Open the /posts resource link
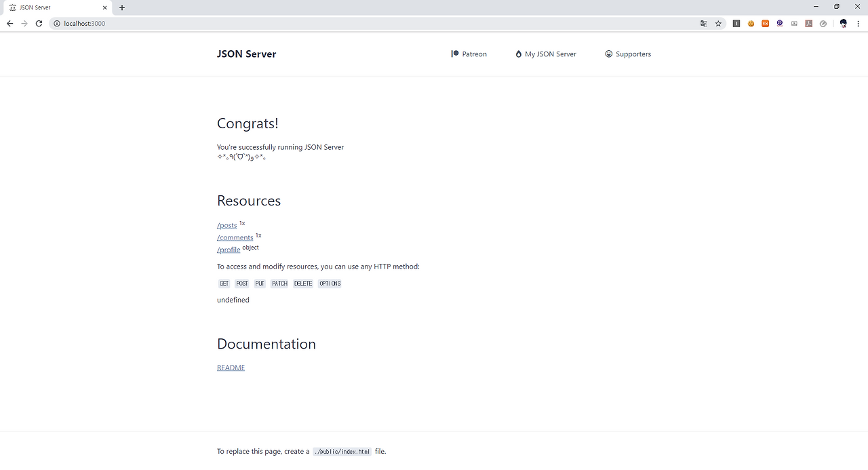Viewport: 868px width, 470px height. pyautogui.click(x=227, y=225)
